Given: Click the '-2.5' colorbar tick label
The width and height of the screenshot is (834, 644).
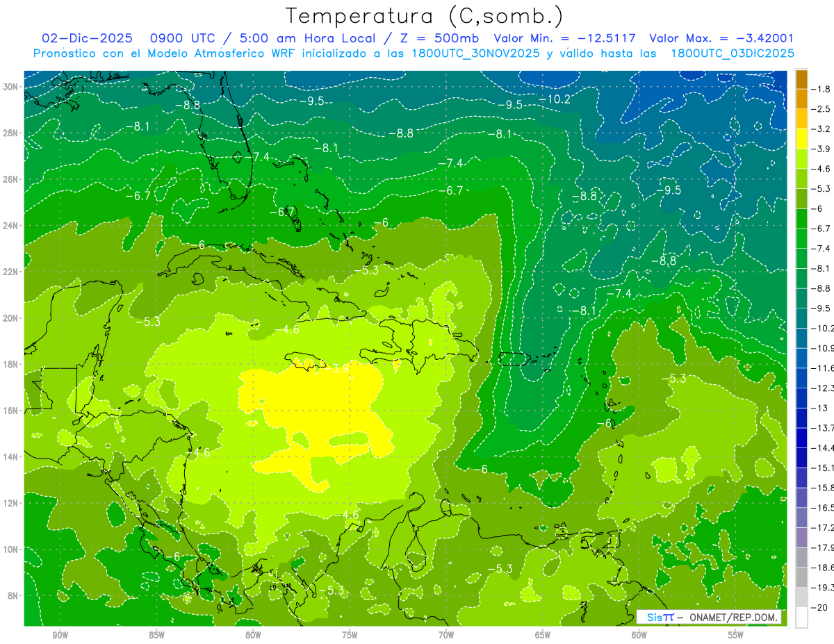Looking at the screenshot, I should pos(820,108).
